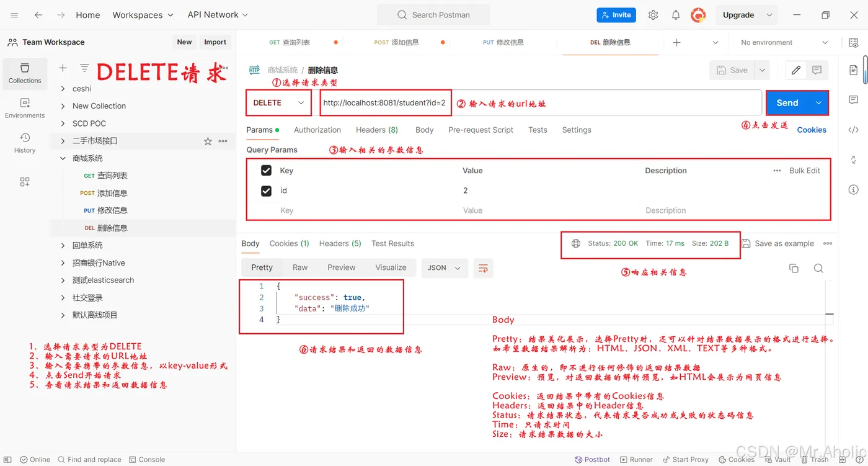The width and height of the screenshot is (868, 466).
Task: Click the edit pencil icon
Action: pos(796,70)
